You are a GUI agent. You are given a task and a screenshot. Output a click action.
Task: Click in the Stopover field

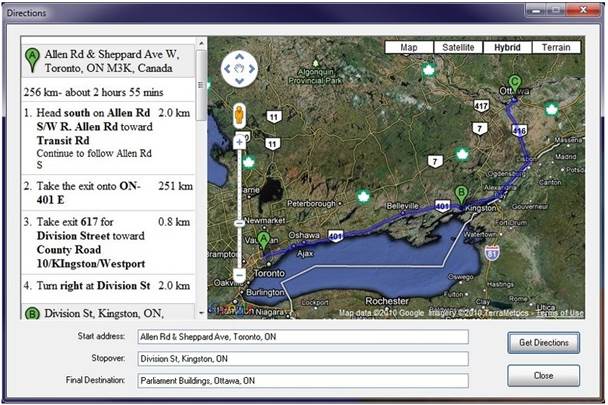(x=303, y=359)
